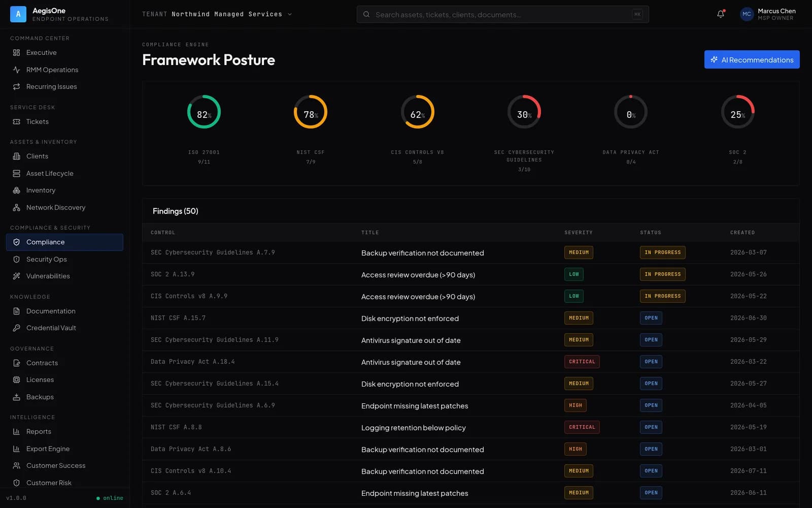This screenshot has width=812, height=508.
Task: Open the Clients building icon
Action: pyautogui.click(x=16, y=156)
